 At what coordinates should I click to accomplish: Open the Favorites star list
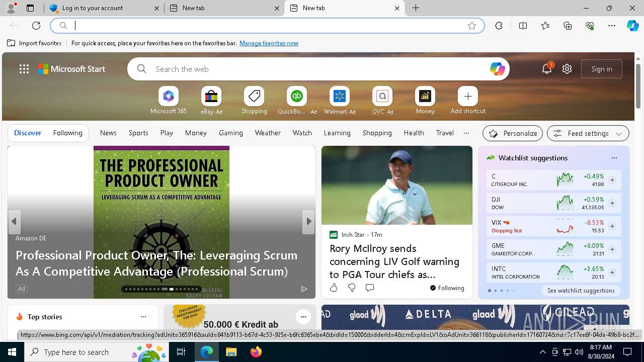tap(545, 26)
